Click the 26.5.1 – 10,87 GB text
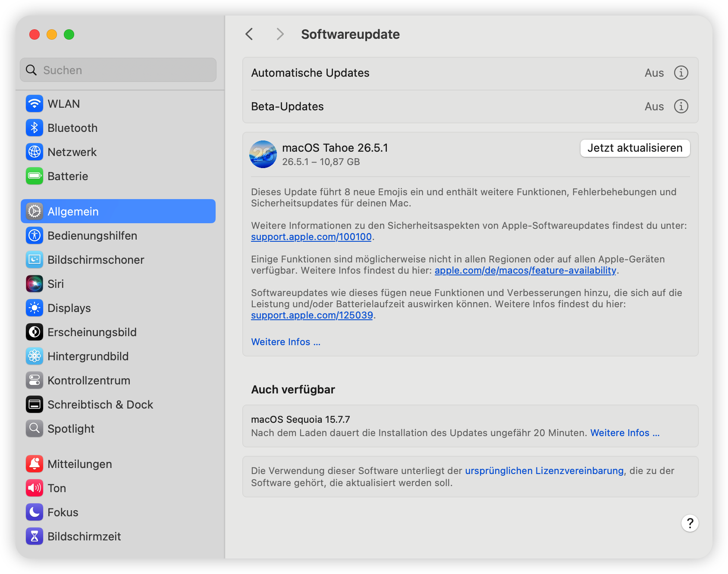 [x=321, y=162]
